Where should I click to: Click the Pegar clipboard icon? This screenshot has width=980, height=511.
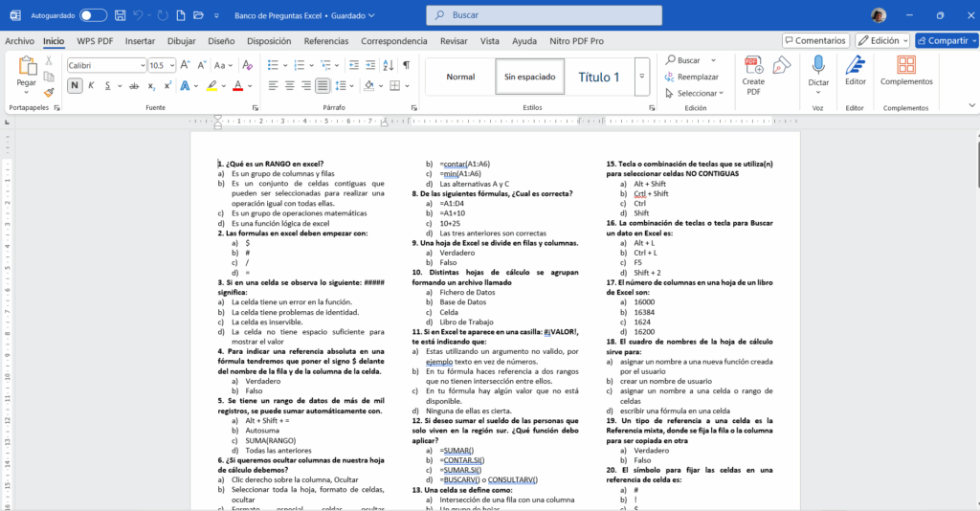26,65
